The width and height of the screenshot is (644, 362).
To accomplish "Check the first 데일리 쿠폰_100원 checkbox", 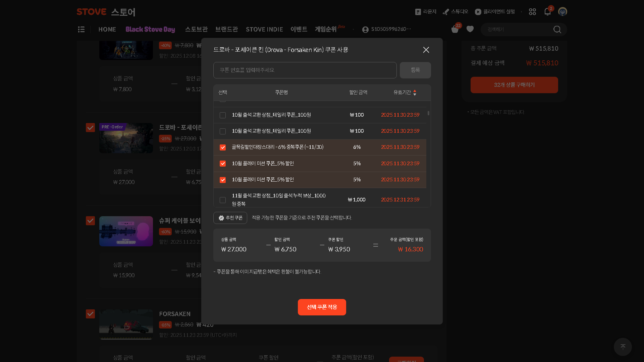I will click(x=223, y=115).
